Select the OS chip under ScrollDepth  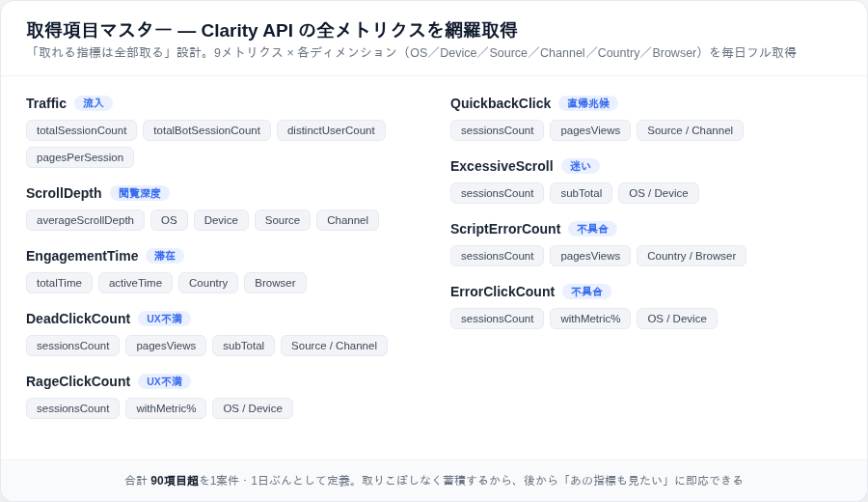(169, 220)
